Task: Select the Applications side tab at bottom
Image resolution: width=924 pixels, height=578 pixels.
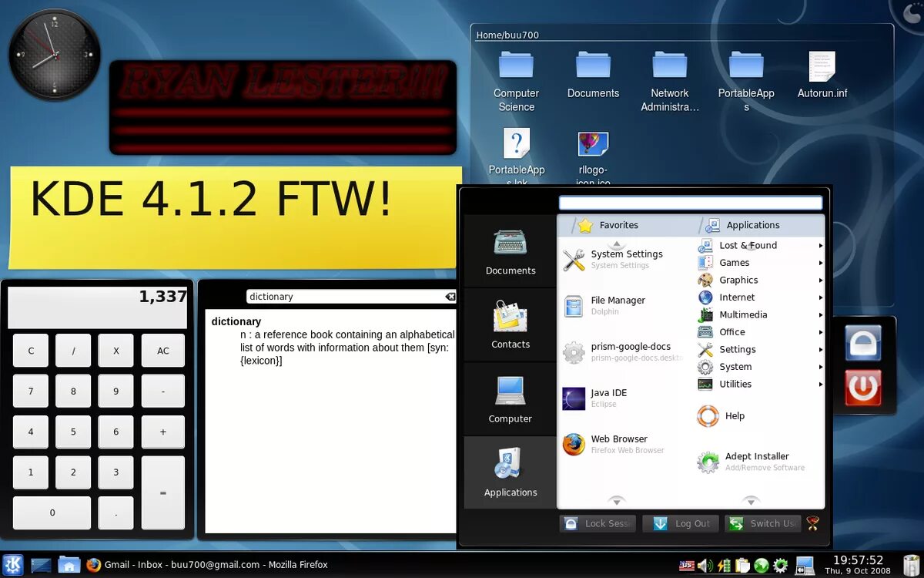Action: [511, 472]
